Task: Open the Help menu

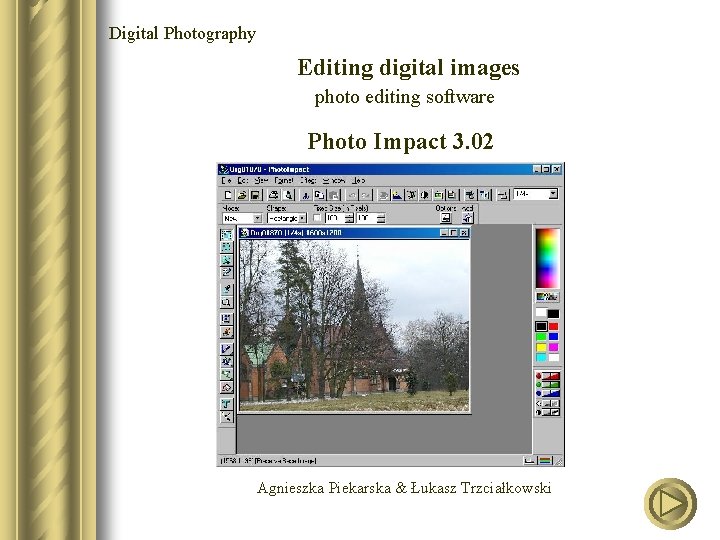Action: [x=359, y=181]
